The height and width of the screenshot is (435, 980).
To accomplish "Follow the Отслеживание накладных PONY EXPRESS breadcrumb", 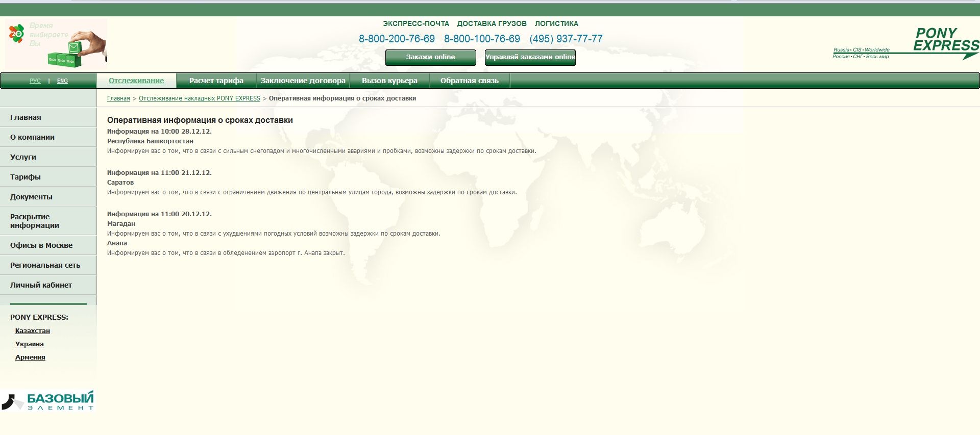I will coord(200,98).
